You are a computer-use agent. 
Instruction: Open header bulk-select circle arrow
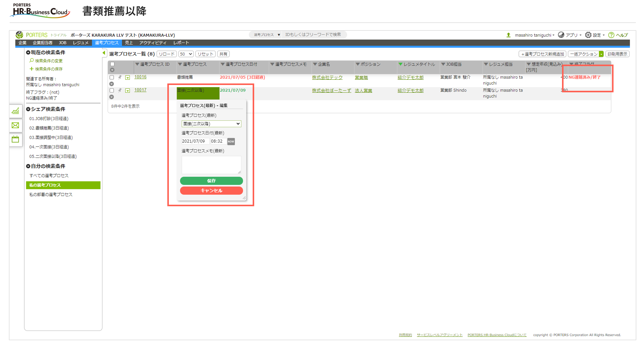click(112, 70)
